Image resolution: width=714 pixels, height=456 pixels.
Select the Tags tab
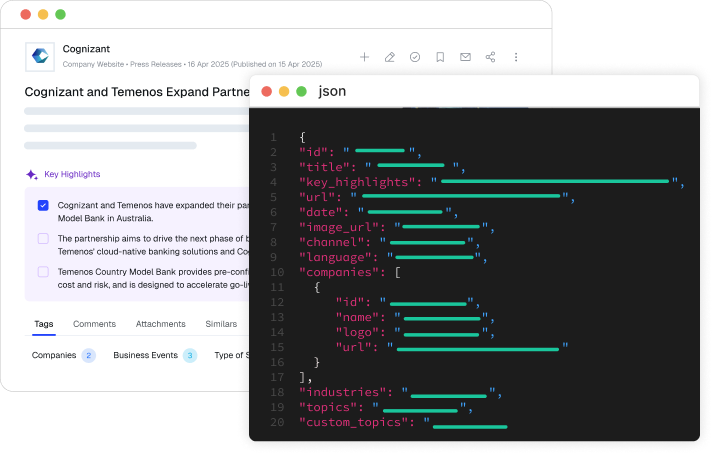point(44,324)
